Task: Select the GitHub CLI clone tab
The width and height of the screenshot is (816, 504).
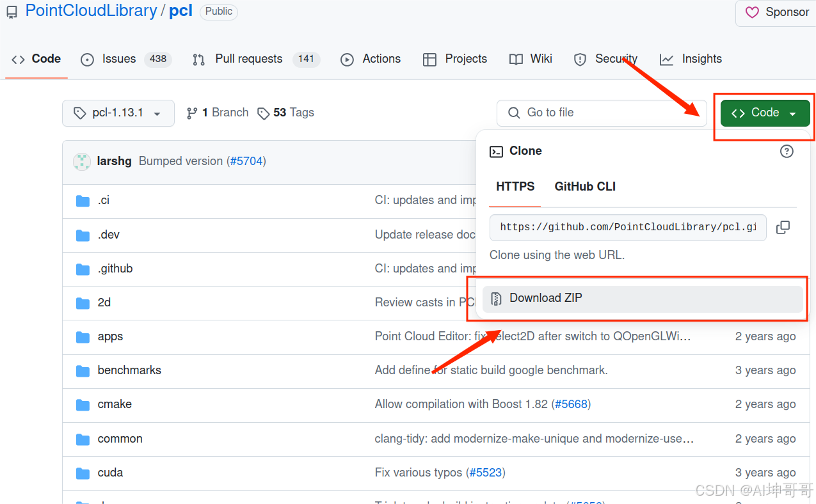Action: coord(585,187)
